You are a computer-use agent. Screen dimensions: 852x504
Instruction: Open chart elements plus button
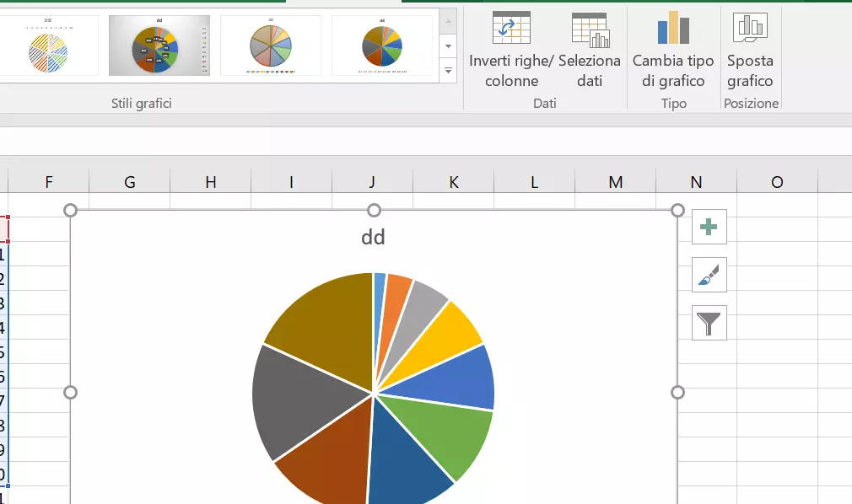coord(709,227)
